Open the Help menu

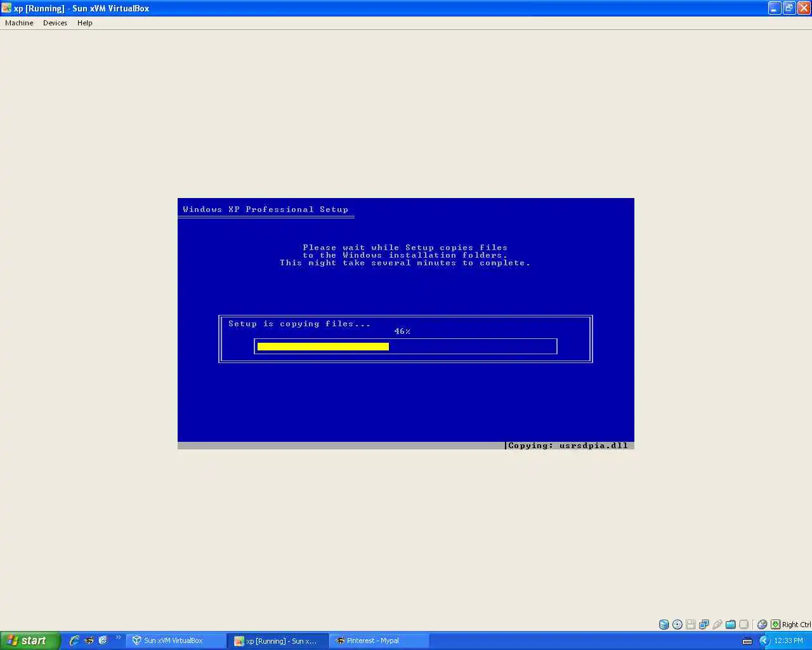(85, 23)
